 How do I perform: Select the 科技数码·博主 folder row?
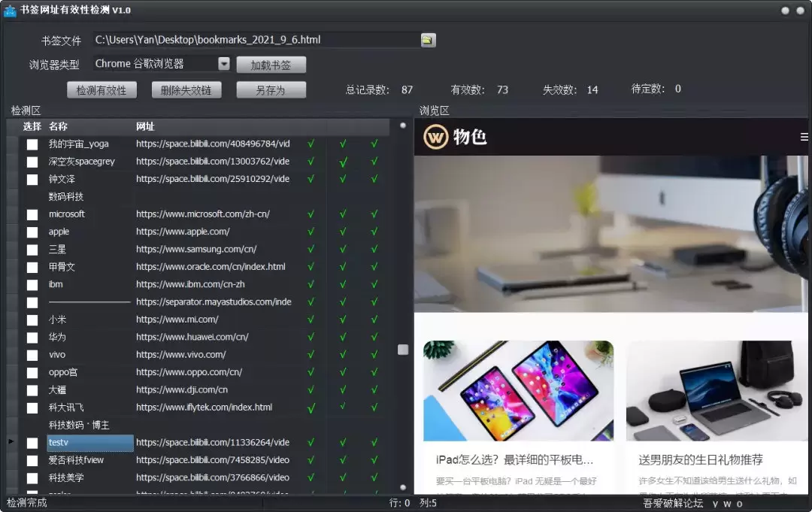click(x=79, y=425)
